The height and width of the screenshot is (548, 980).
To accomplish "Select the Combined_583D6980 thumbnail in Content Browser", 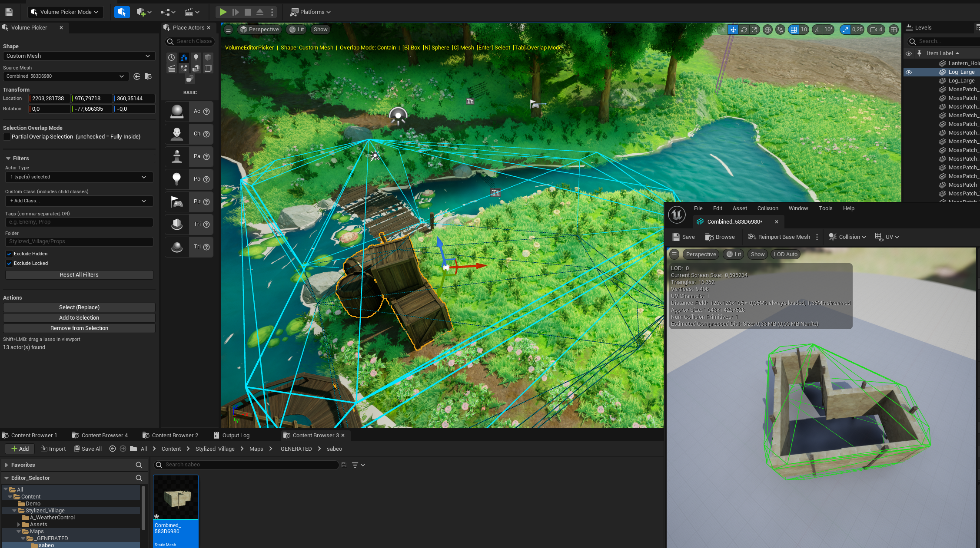I will click(x=176, y=497).
